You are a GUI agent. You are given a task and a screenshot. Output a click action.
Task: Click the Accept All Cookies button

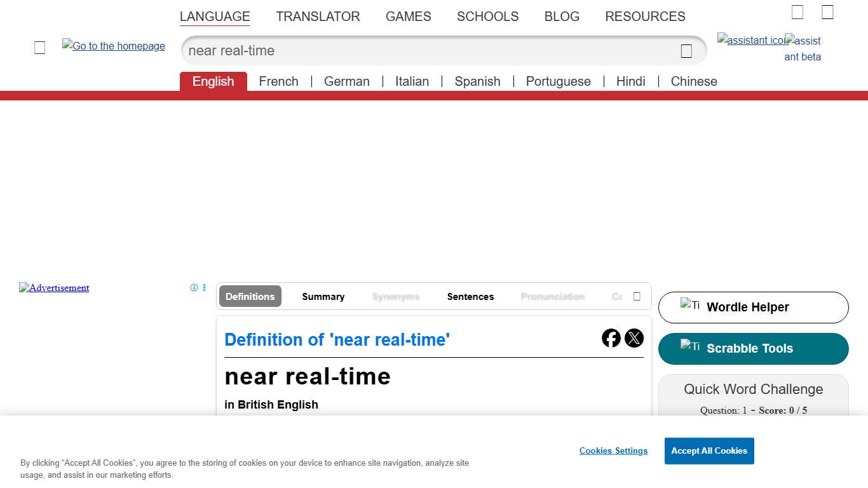(709, 451)
